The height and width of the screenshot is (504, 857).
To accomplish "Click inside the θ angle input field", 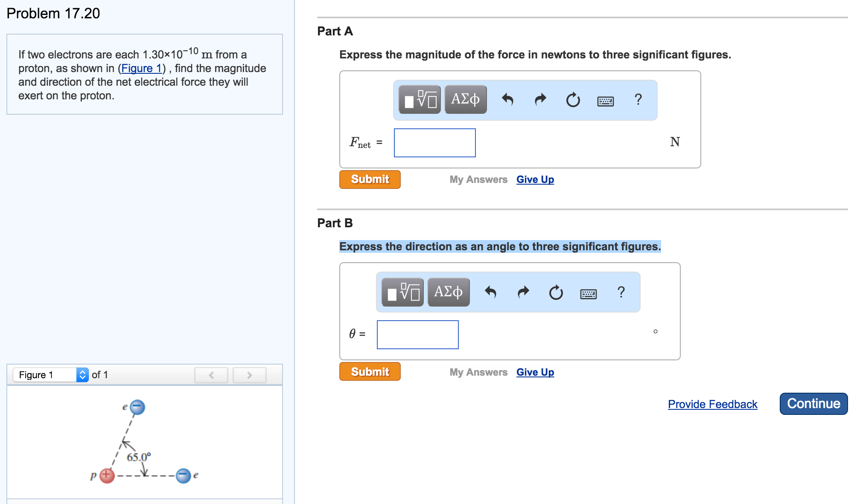I will (x=417, y=335).
